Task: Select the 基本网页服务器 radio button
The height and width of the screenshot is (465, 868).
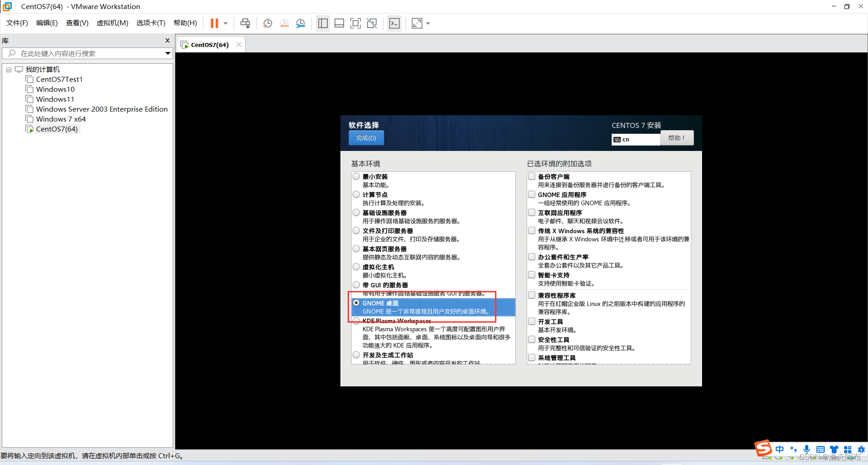Action: 356,249
